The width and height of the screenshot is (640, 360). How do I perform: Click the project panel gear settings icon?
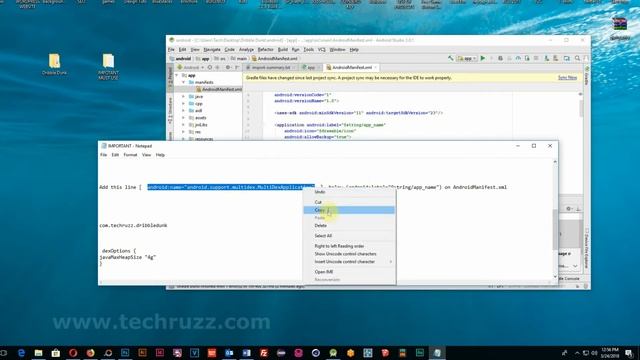(x=228, y=67)
